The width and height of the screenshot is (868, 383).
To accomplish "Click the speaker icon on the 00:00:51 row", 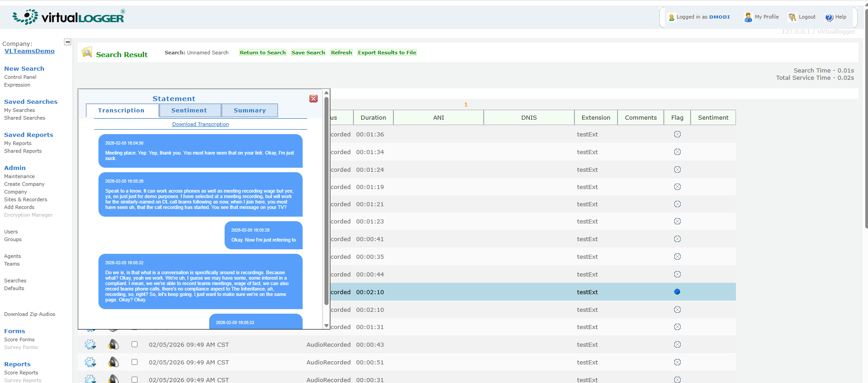I will tap(113, 362).
